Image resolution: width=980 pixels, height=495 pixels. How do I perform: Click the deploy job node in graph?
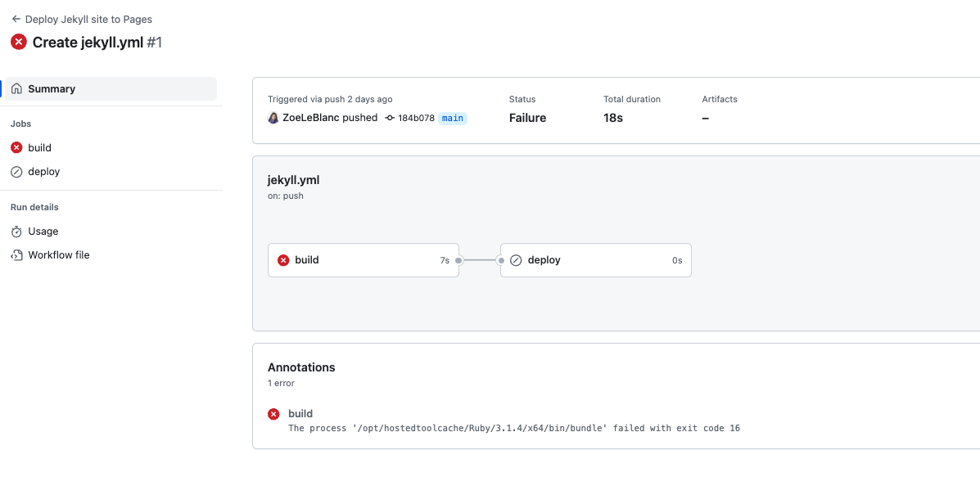pos(595,260)
